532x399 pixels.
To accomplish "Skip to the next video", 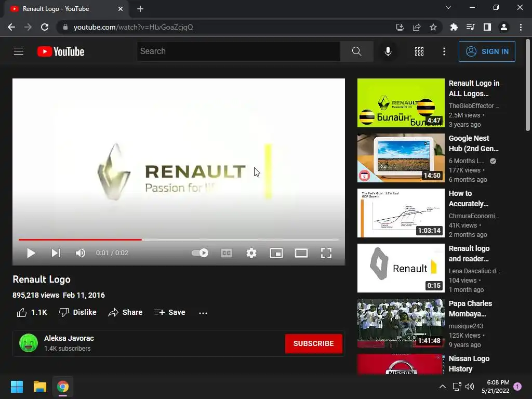I will click(56, 253).
